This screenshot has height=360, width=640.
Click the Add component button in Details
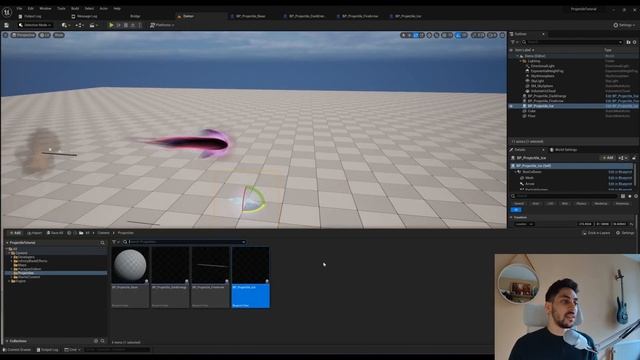click(x=607, y=158)
